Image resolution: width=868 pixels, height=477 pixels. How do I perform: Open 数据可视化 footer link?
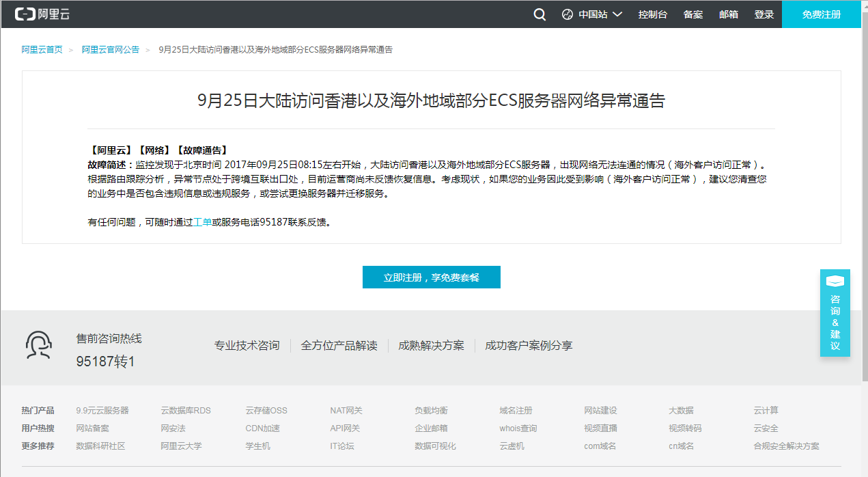click(x=435, y=446)
